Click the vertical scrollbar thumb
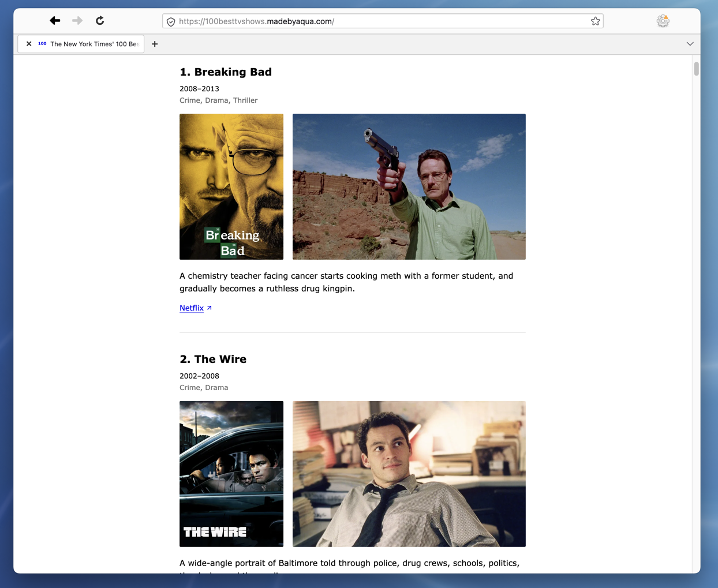This screenshot has width=718, height=588. 697,69
